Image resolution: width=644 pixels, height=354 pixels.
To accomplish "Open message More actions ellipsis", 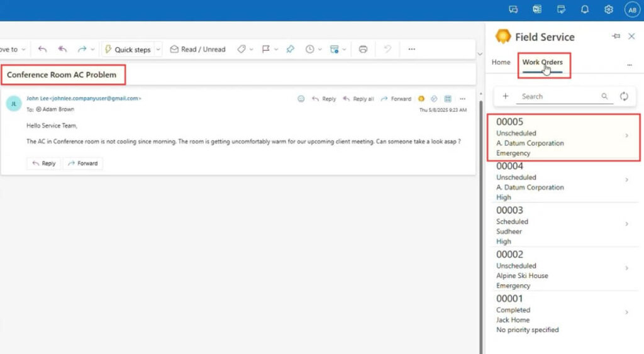I will pos(462,99).
